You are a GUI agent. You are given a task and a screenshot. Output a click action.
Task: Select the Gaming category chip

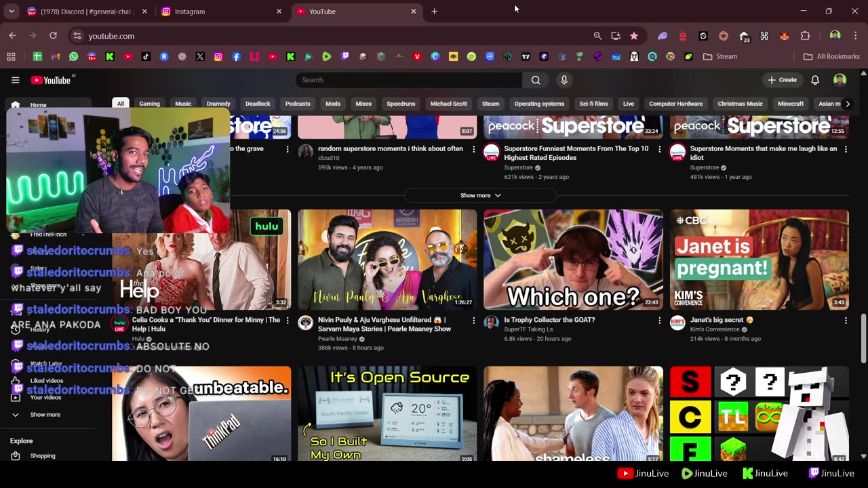tap(149, 104)
